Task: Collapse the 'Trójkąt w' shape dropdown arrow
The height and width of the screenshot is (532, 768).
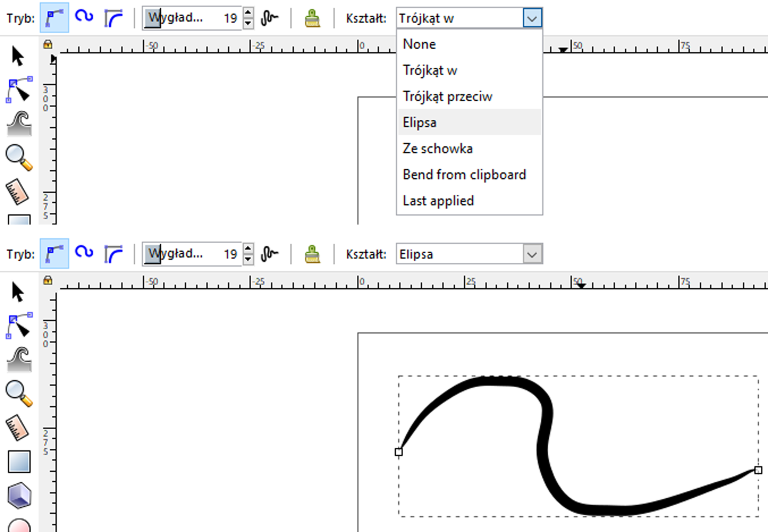Action: [532, 18]
